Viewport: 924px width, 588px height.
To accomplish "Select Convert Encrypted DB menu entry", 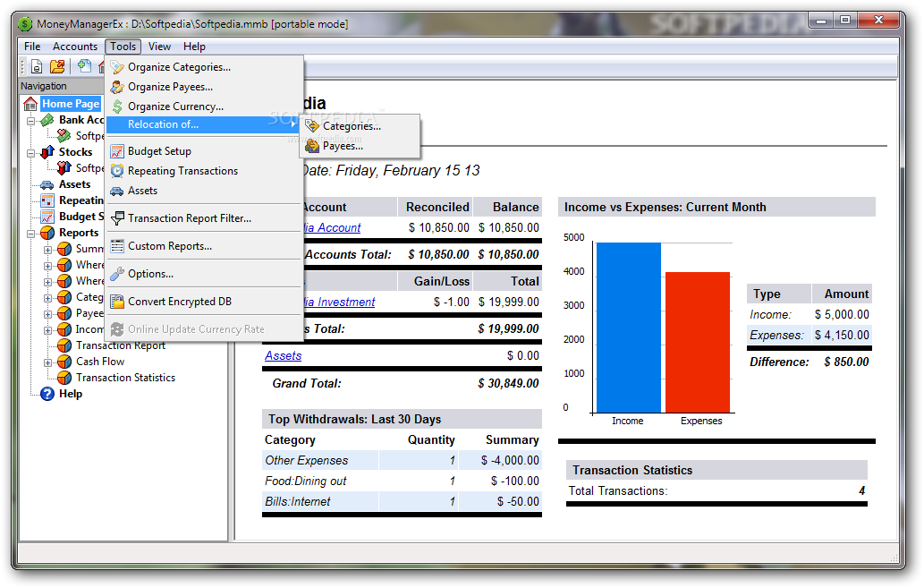I will (x=204, y=302).
